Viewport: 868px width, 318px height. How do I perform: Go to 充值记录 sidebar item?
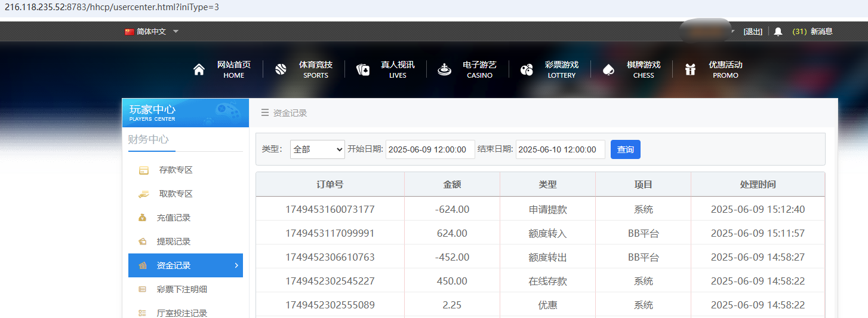(173, 218)
